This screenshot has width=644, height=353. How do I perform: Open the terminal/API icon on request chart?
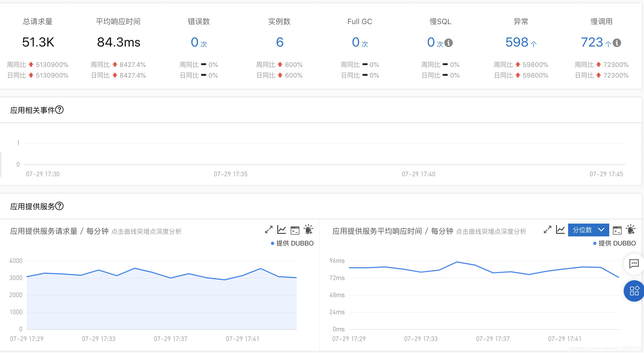point(295,230)
